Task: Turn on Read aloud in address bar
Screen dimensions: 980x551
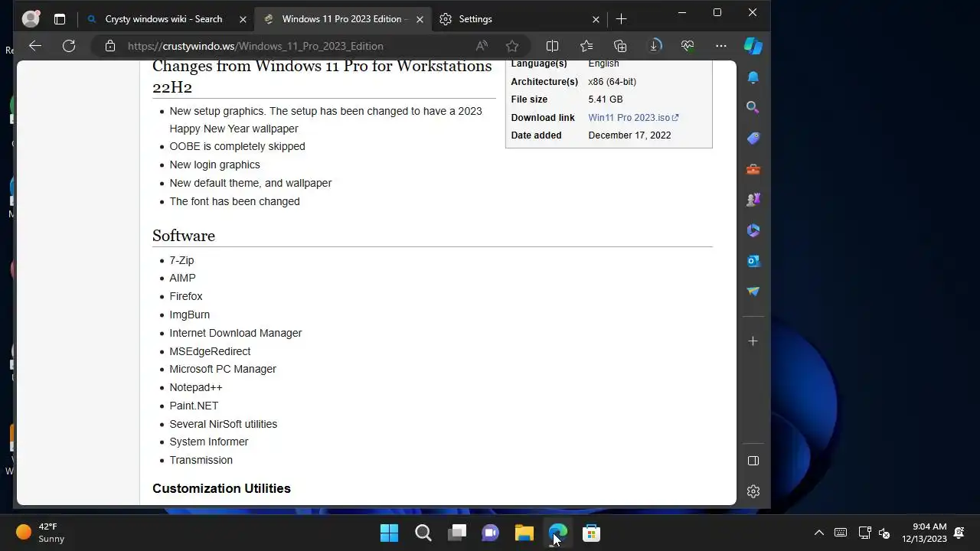Action: (482, 46)
